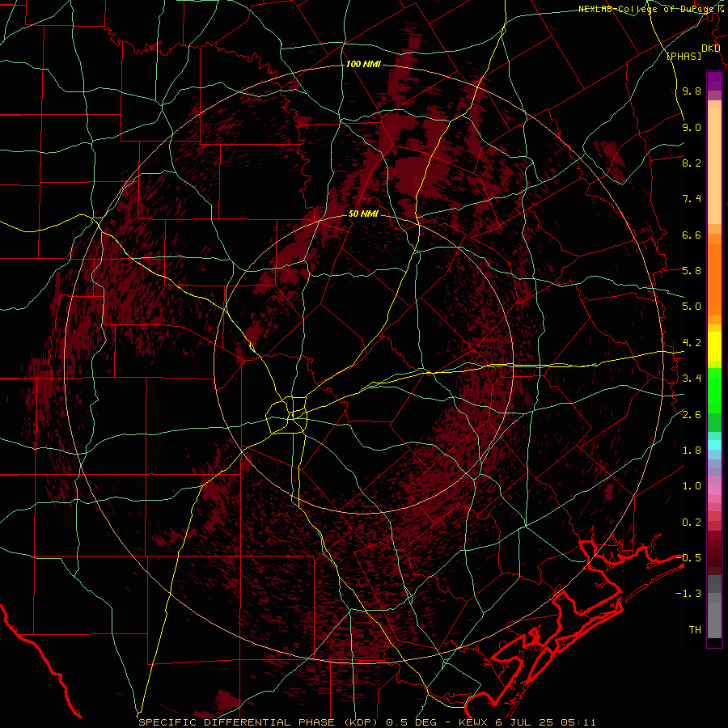Select the bright yellow band of the color bar
The image size is (728, 728).
[714, 346]
